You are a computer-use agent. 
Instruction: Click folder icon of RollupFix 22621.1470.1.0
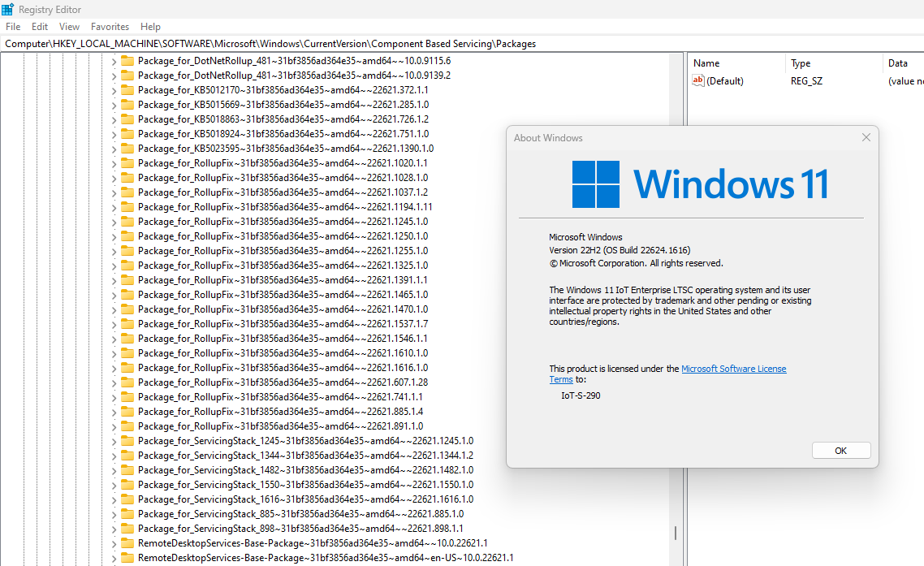(x=127, y=309)
